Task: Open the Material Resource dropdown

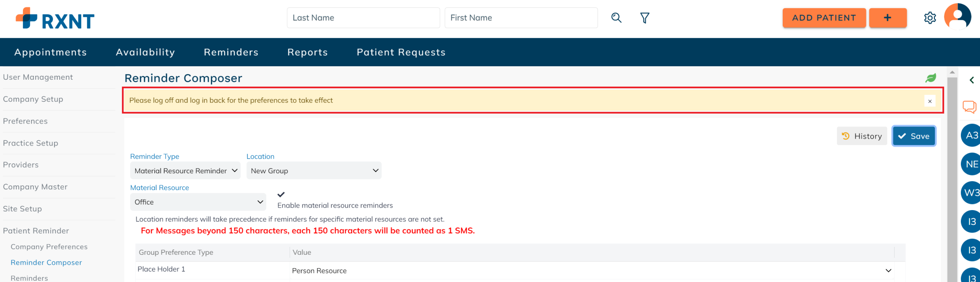Action: click(198, 202)
